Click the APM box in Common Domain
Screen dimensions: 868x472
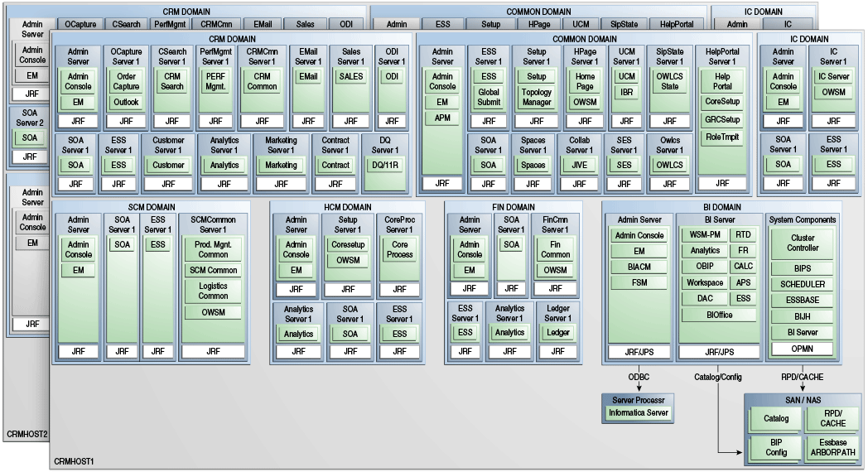click(x=442, y=118)
